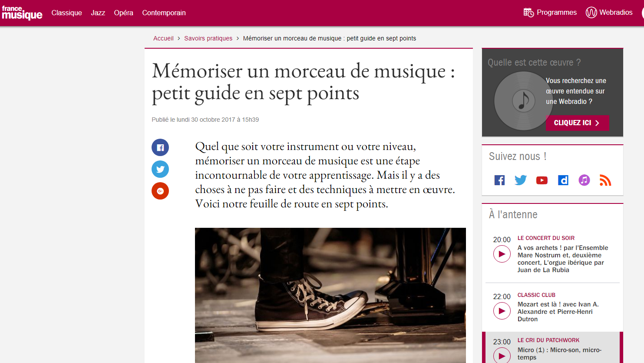644x363 pixels.
Task: Open Programmes from the header
Action: pos(550,13)
